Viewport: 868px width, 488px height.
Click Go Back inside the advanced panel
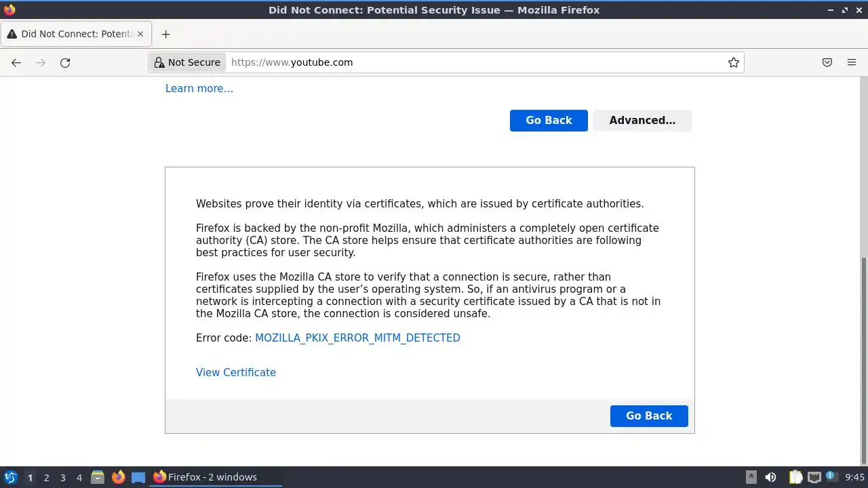(x=649, y=416)
